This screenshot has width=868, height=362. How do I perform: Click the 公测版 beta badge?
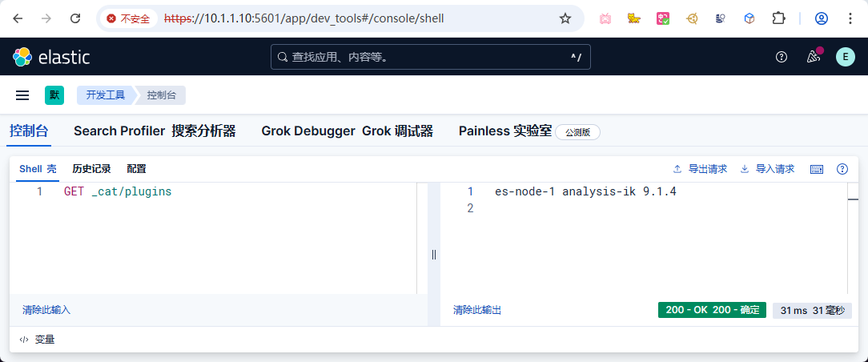578,132
